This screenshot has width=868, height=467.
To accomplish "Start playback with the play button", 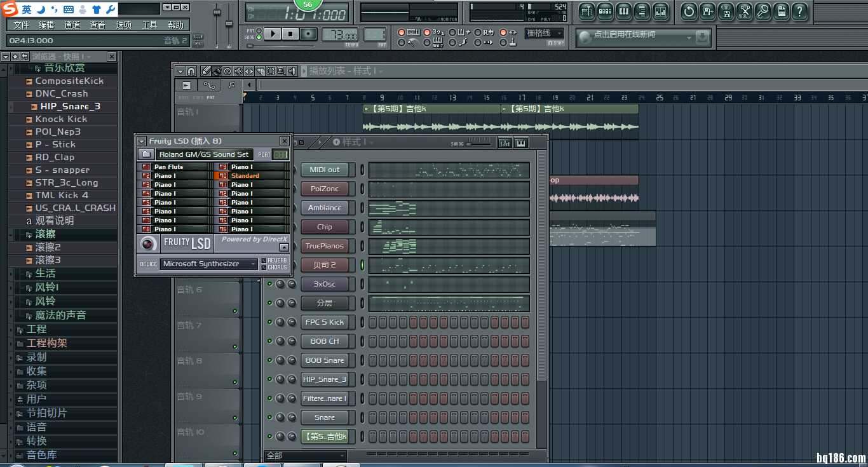I will tap(273, 34).
